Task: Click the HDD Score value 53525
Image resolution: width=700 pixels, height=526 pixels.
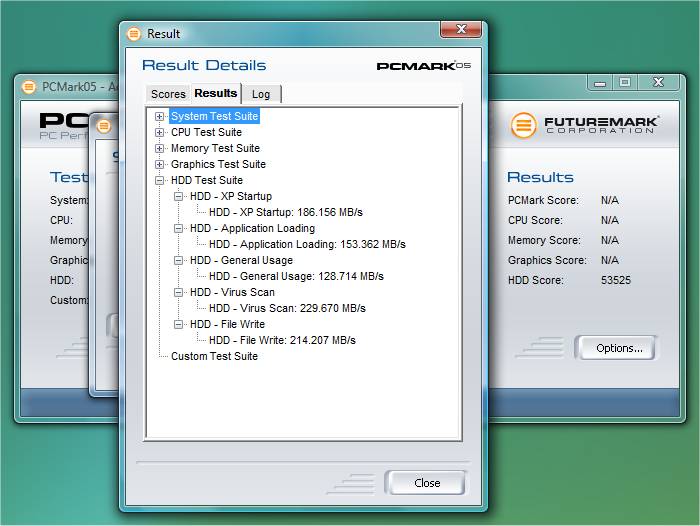Action: coord(616,280)
